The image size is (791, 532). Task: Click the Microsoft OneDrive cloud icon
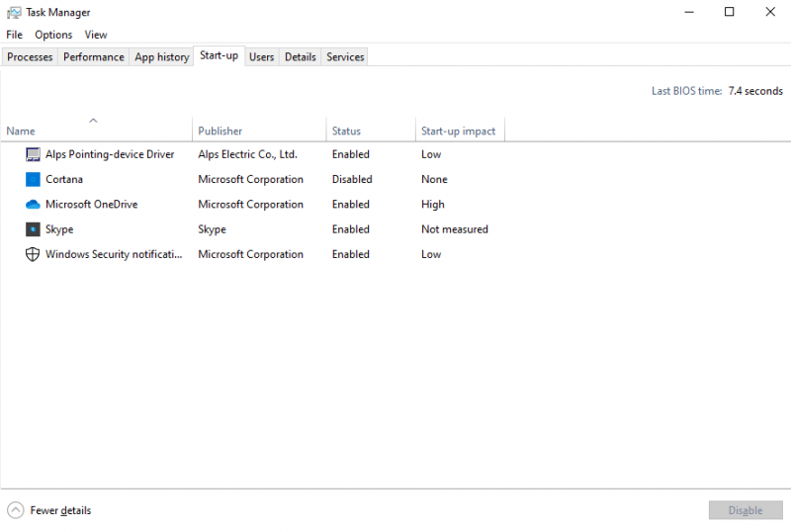point(33,205)
